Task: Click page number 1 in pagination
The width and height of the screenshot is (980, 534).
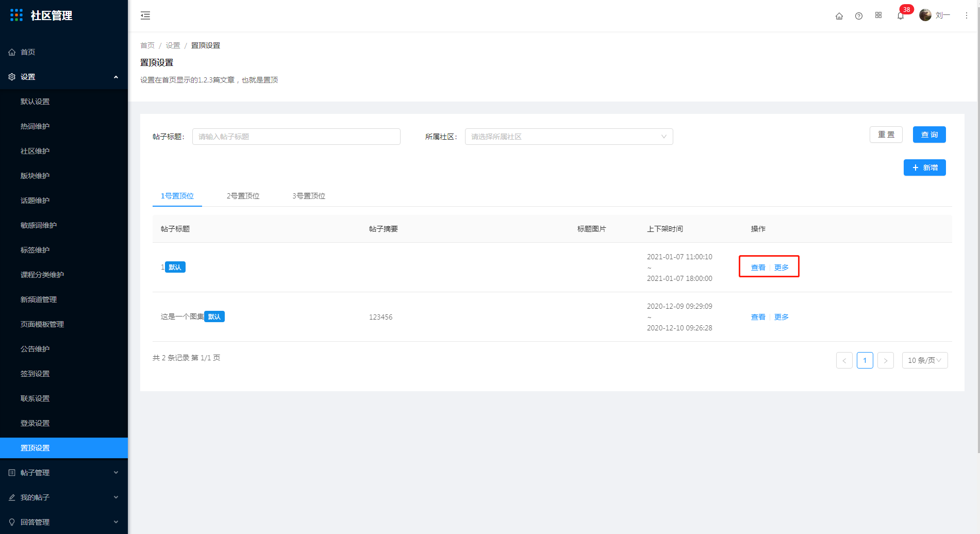Action: pyautogui.click(x=865, y=360)
